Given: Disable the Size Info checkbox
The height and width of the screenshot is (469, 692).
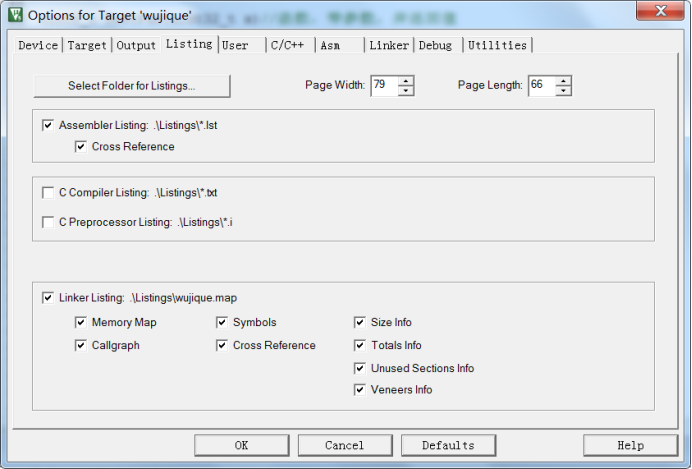Looking at the screenshot, I should (x=360, y=323).
